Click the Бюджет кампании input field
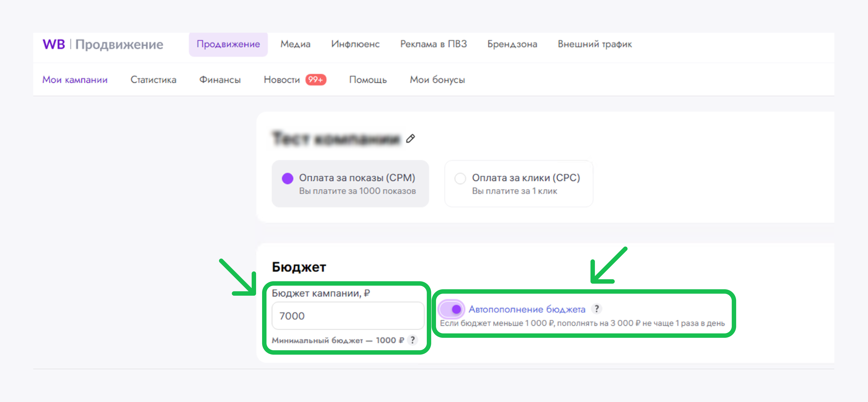Viewport: 868px width, 402px height. click(347, 316)
